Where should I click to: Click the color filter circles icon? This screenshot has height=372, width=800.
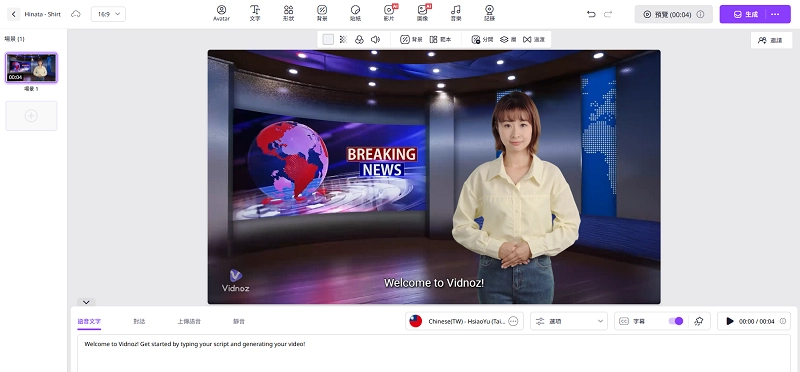point(359,39)
